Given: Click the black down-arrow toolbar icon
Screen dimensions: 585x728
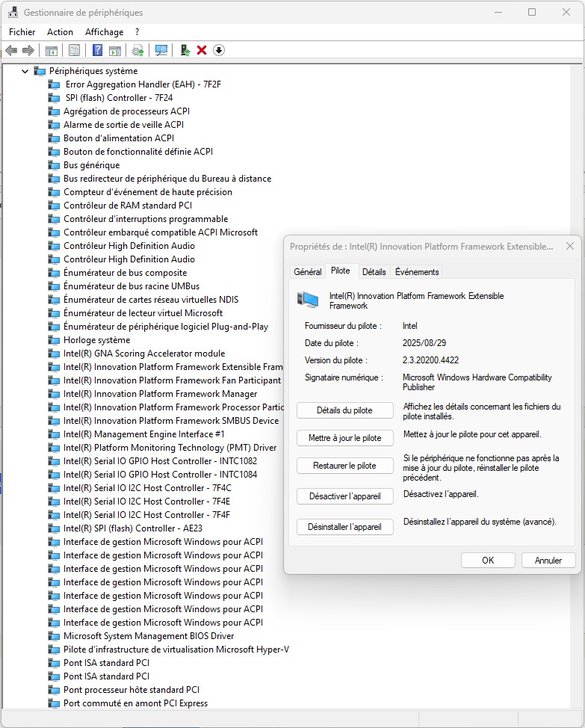Looking at the screenshot, I should pyautogui.click(x=219, y=50).
